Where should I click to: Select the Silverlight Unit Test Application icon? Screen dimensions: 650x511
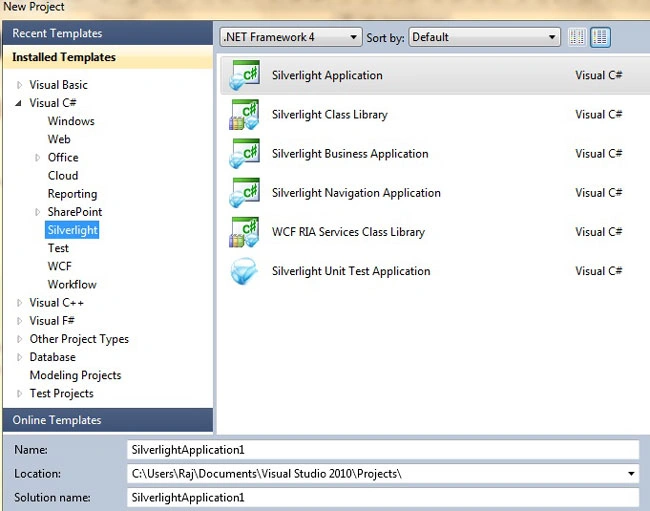pyautogui.click(x=245, y=271)
